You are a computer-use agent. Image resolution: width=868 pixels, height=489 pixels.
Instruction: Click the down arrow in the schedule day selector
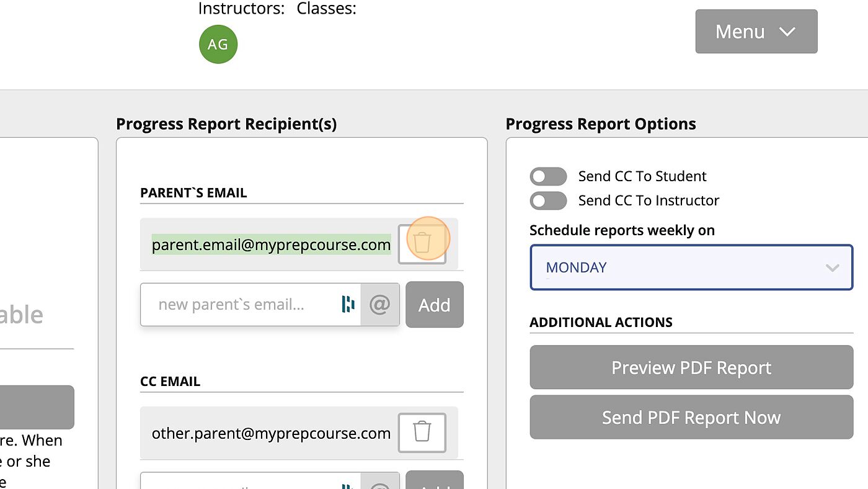(x=832, y=267)
